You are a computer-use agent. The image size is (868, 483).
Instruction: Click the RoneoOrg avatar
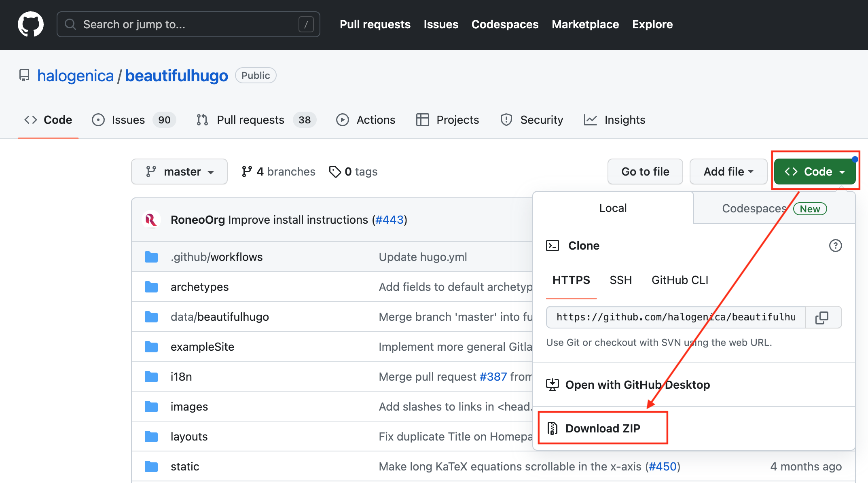[x=151, y=220]
